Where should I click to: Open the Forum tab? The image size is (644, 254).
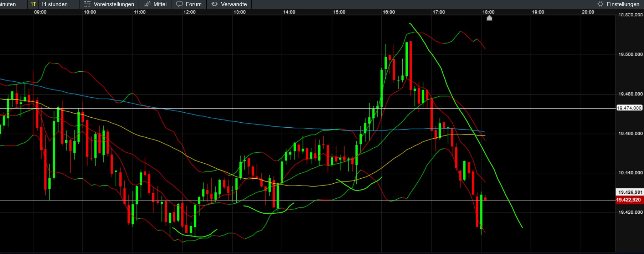pos(189,4)
